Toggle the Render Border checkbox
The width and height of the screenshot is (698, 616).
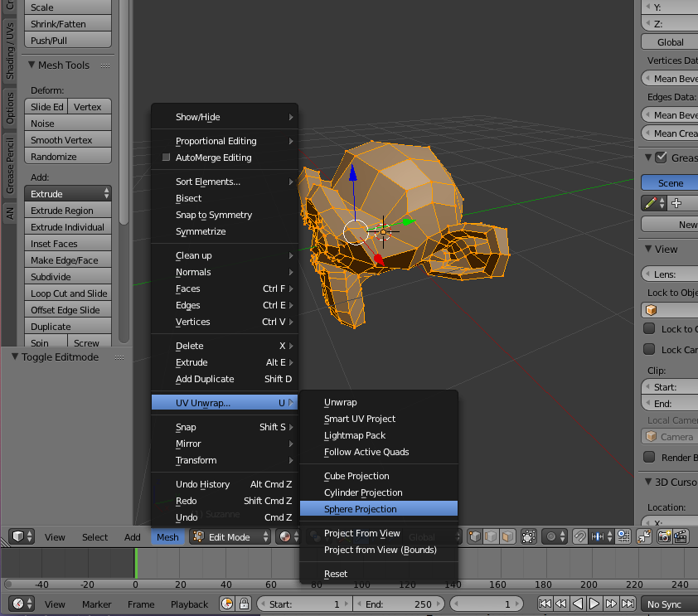point(649,457)
